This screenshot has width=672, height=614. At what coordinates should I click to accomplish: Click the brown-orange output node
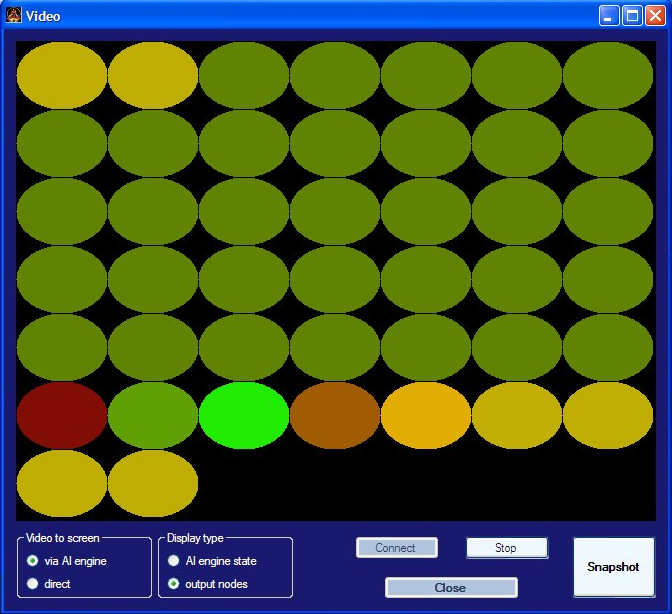335,415
